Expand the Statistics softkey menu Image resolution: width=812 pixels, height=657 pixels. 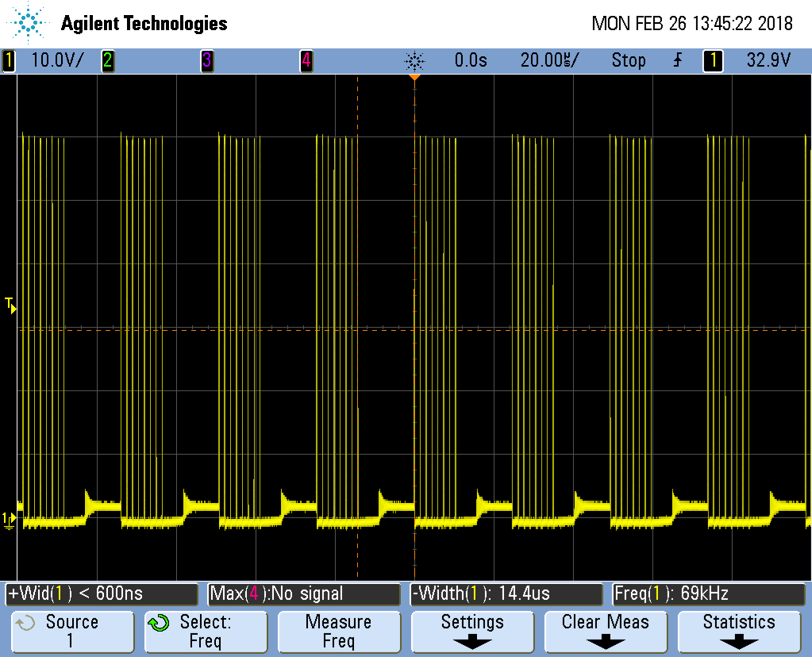click(739, 632)
